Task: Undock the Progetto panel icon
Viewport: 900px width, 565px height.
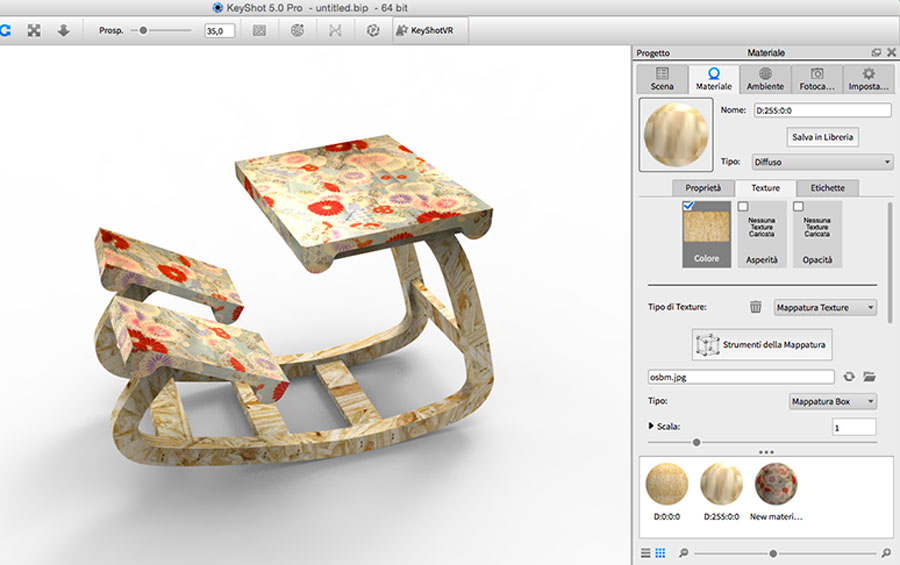Action: point(876,52)
